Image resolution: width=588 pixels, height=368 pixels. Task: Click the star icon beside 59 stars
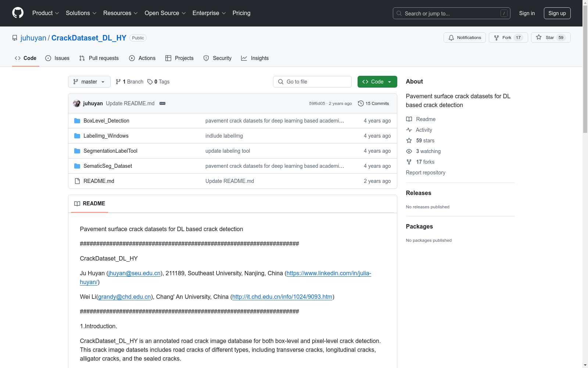(409, 141)
